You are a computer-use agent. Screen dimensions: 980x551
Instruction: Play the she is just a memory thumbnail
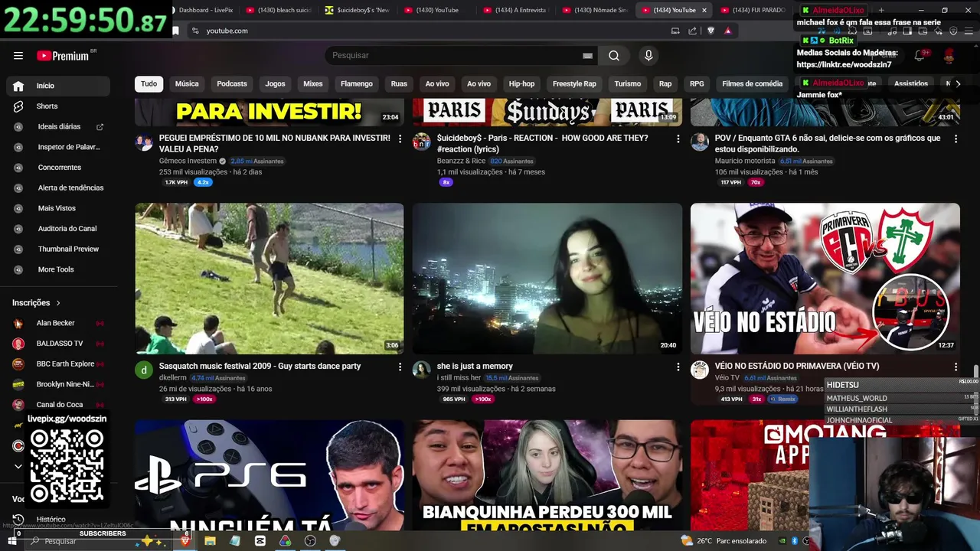[x=547, y=279]
